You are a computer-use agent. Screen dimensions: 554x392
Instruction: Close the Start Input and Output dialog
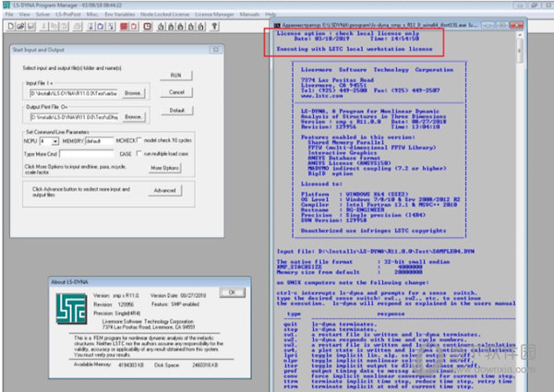click(215, 50)
